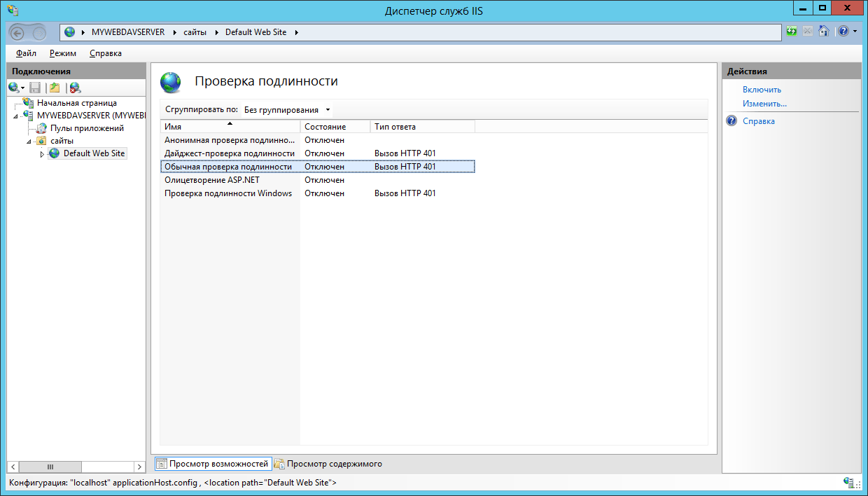Screen dimensions: 868x496
Task: Click the create new connection icon
Action: (x=16, y=88)
